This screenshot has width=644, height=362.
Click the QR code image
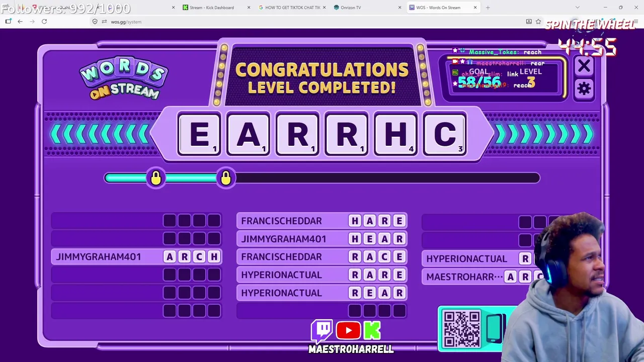pos(462,328)
